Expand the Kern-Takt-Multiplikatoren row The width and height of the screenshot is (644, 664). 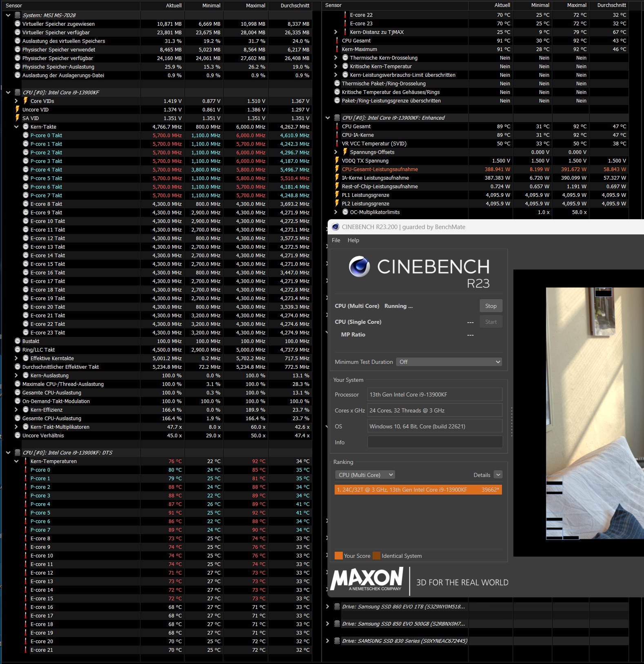[x=16, y=427]
